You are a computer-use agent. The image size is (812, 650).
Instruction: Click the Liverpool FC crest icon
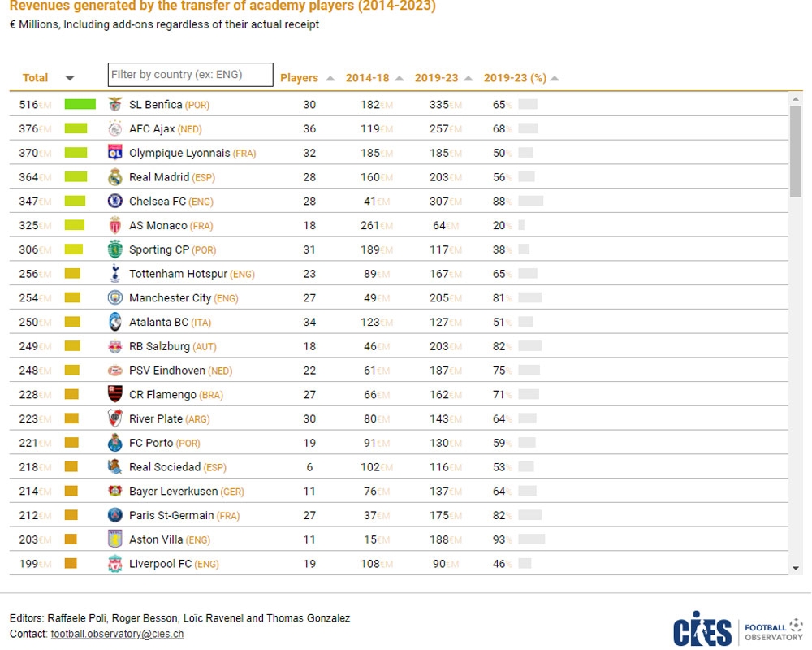click(115, 564)
